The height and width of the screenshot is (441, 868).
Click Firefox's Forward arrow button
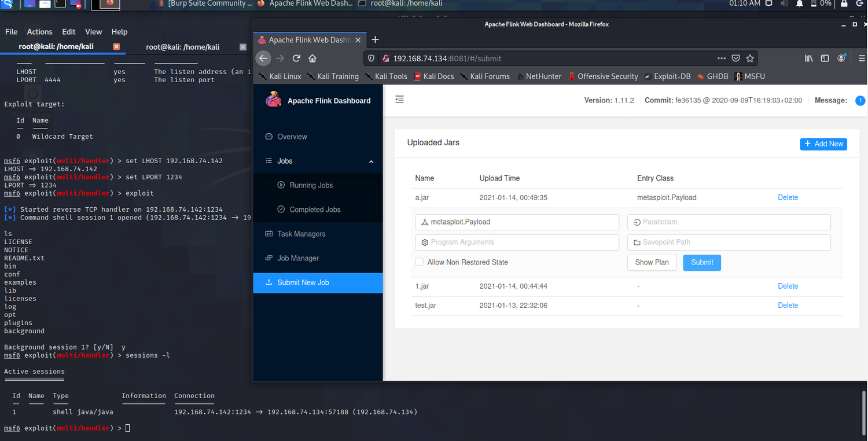[280, 58]
